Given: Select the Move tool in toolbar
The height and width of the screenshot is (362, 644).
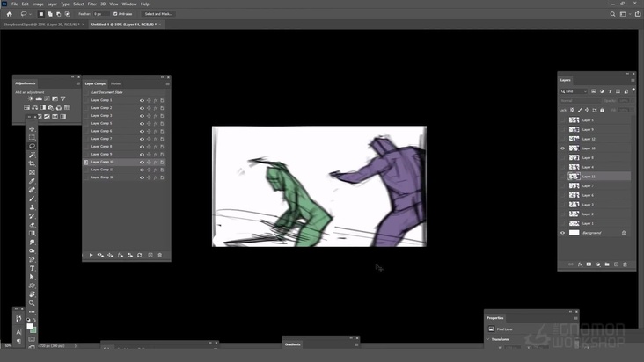Looking at the screenshot, I should pyautogui.click(x=33, y=129).
